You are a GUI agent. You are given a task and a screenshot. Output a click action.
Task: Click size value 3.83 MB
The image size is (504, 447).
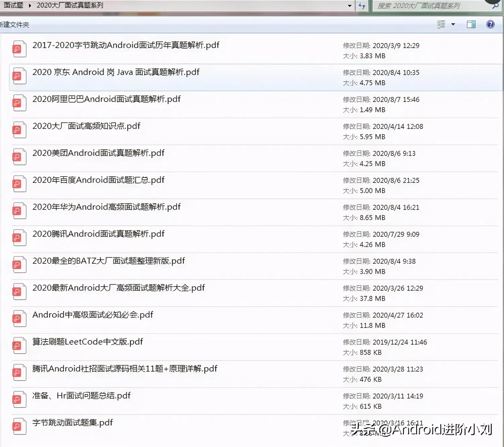pos(372,55)
